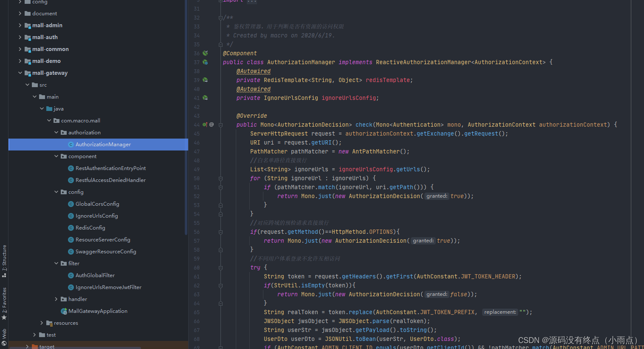Fold the check method at line 44
644x349 pixels.
coord(220,125)
